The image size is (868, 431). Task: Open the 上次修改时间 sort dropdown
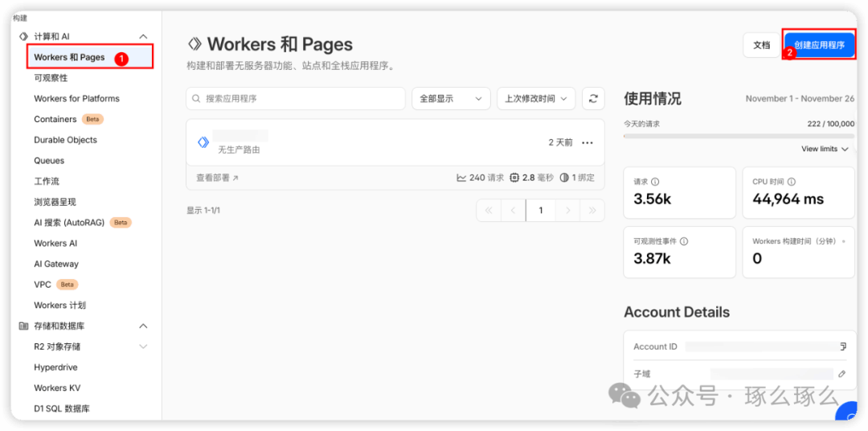pos(535,98)
